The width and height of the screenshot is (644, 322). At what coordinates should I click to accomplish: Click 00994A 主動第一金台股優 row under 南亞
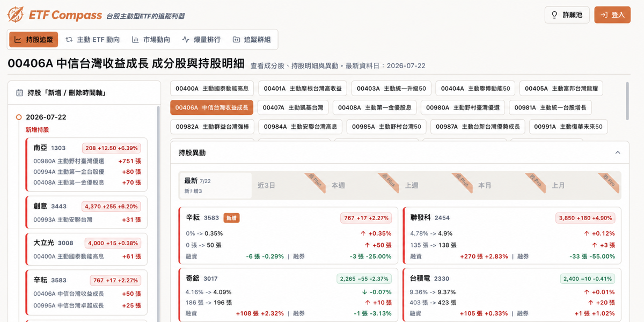[86, 172]
